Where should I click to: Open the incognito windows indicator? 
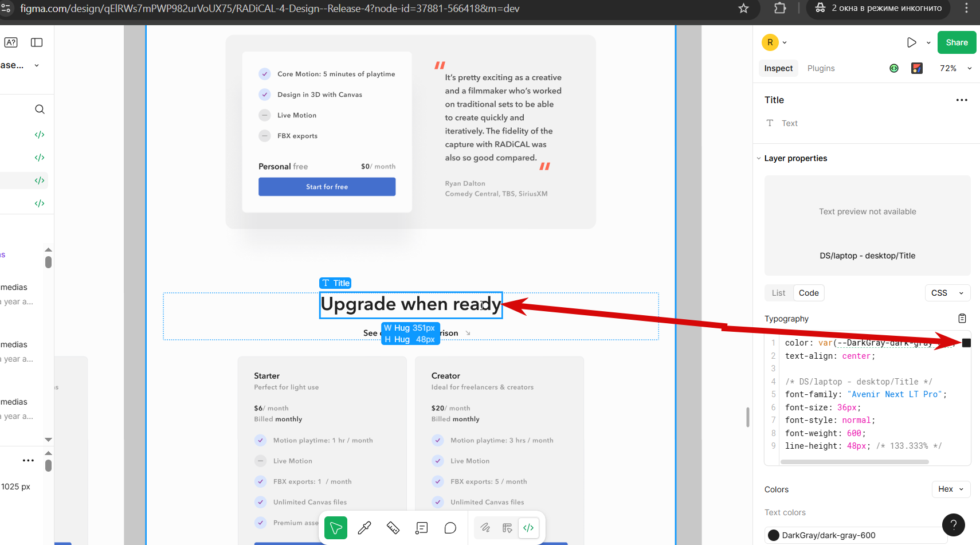pyautogui.click(x=878, y=8)
